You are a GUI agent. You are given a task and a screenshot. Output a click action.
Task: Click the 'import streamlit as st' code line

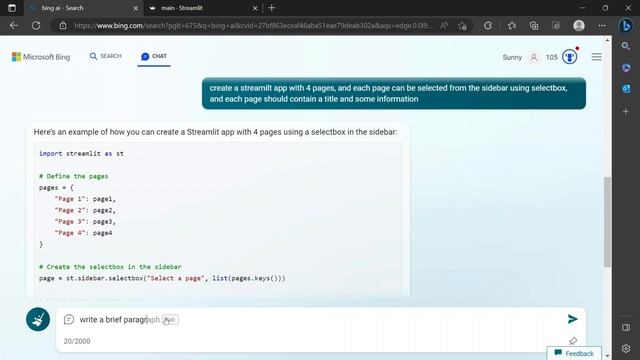[x=81, y=153]
